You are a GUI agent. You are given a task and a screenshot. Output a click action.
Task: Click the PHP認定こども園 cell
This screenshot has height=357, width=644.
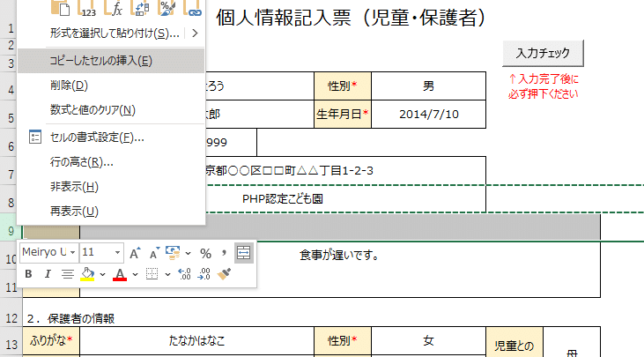click(x=283, y=199)
